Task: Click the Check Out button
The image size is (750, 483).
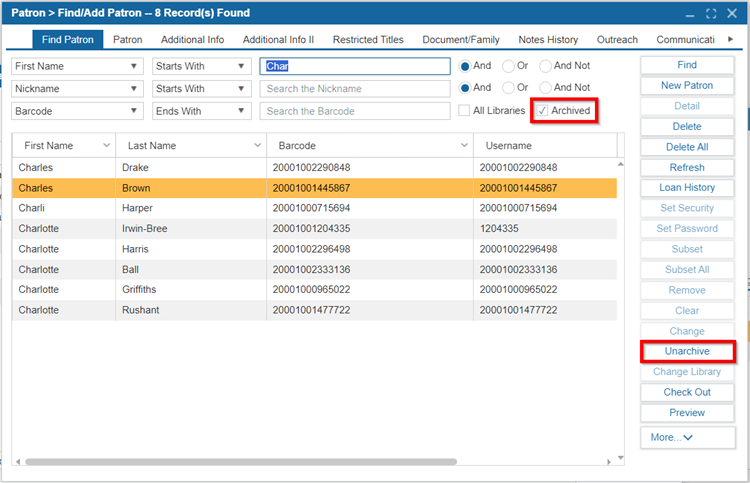Action: 687,392
